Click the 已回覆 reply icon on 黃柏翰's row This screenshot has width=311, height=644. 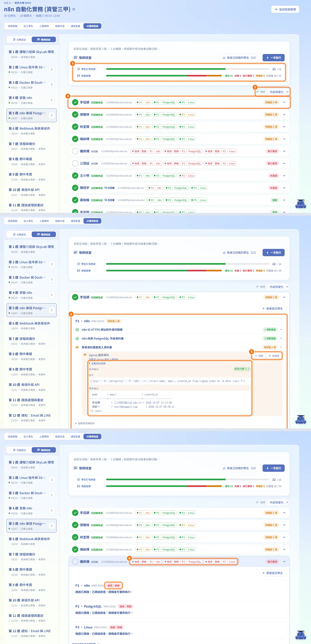[x=106, y=200]
